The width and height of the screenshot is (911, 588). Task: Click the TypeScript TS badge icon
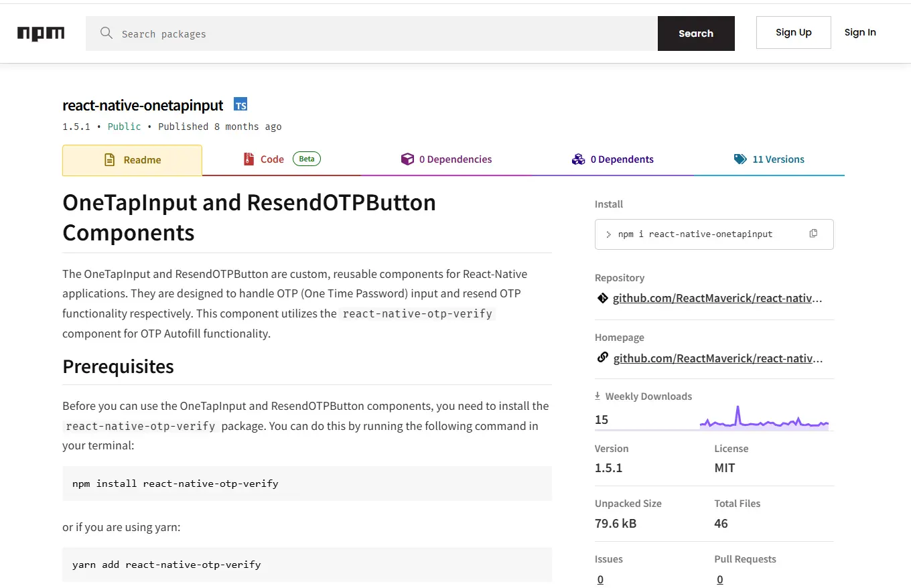pyautogui.click(x=240, y=105)
